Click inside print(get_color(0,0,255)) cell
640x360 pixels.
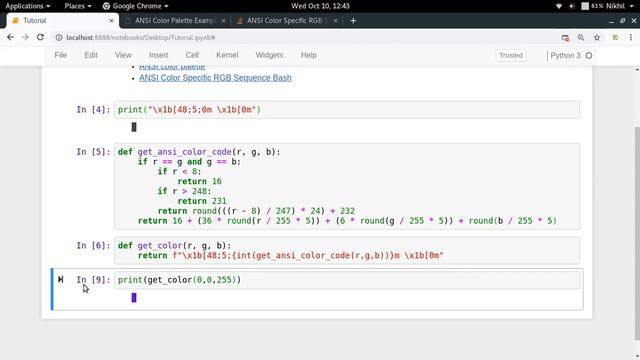[347, 280]
